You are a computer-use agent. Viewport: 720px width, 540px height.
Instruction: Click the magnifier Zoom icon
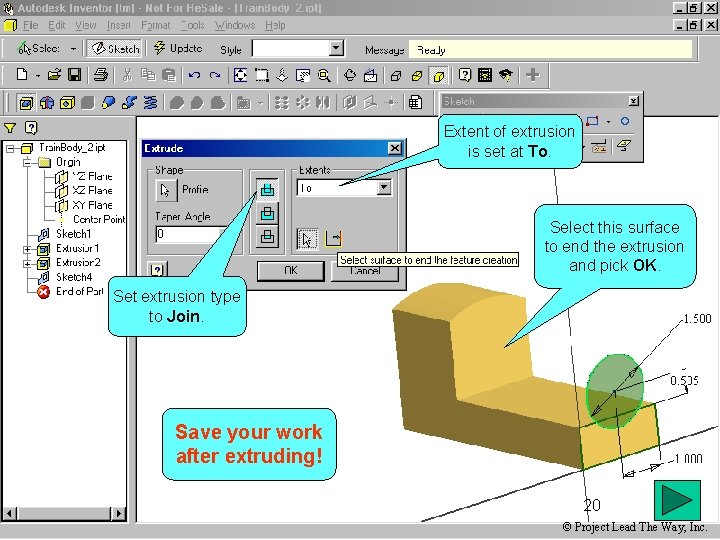[x=324, y=75]
